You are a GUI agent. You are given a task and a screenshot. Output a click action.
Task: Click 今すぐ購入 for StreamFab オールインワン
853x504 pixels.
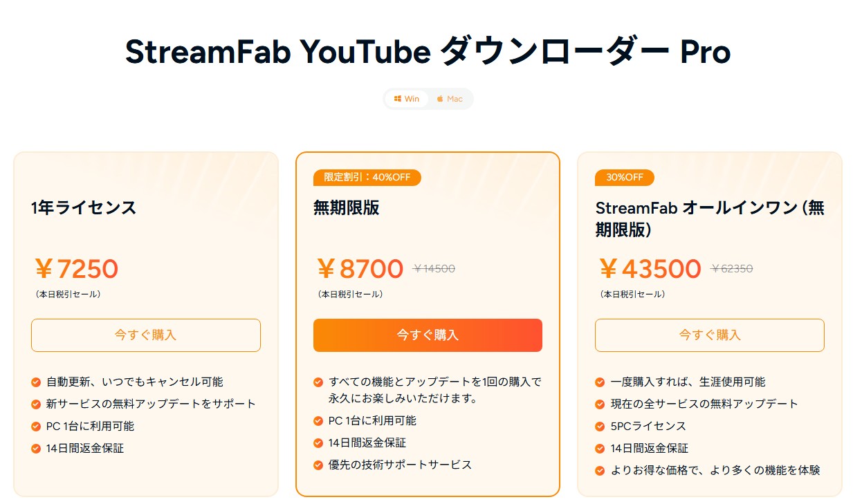click(709, 335)
